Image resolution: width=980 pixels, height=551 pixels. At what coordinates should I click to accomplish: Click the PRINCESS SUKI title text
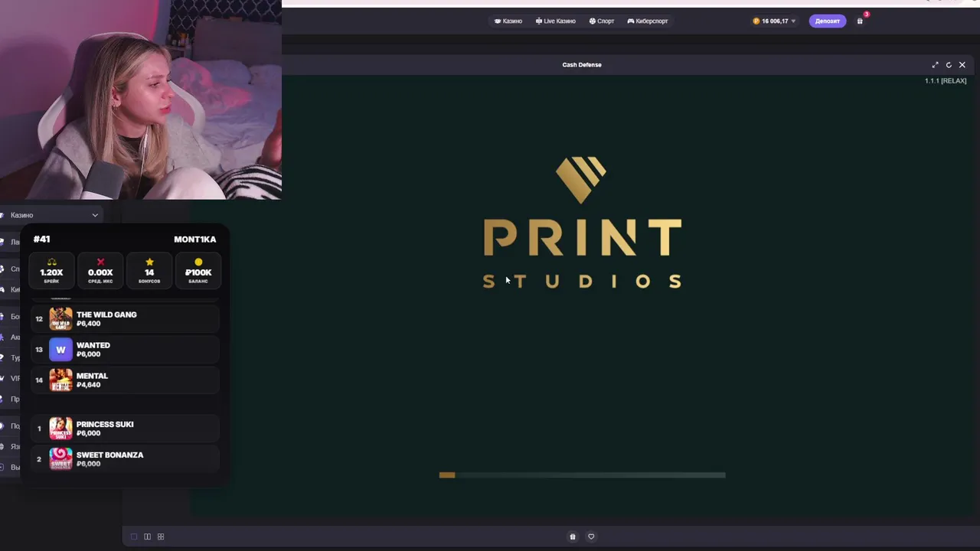tap(105, 424)
